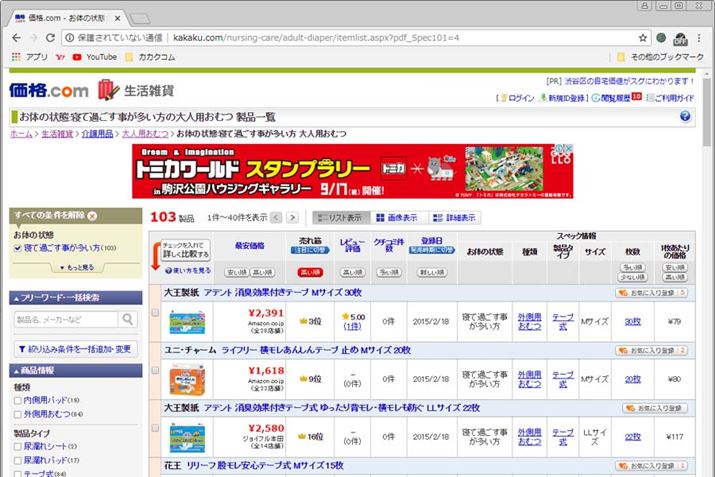Switch to 画像表示 view
715x477 pixels.
click(x=397, y=218)
